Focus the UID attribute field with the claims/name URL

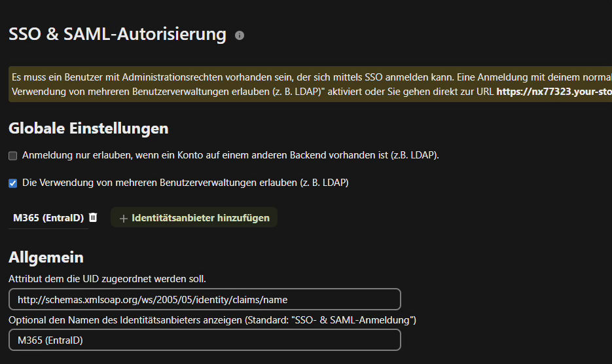204,299
